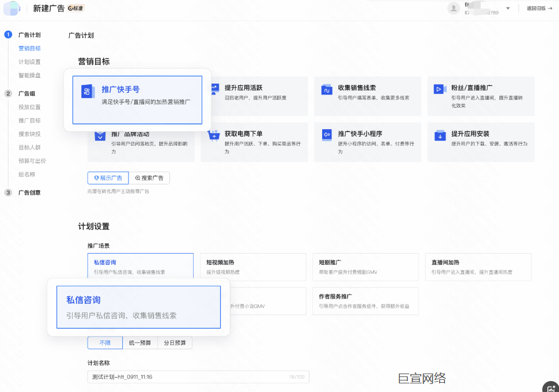Go to 计划设置 in sidebar

(x=29, y=62)
